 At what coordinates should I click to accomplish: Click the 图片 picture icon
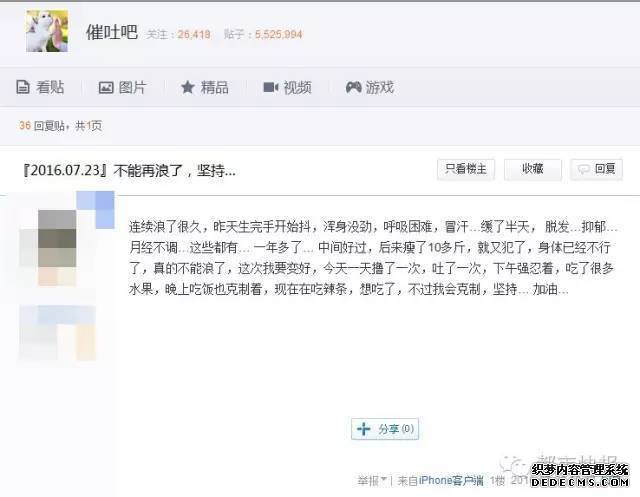(106, 88)
